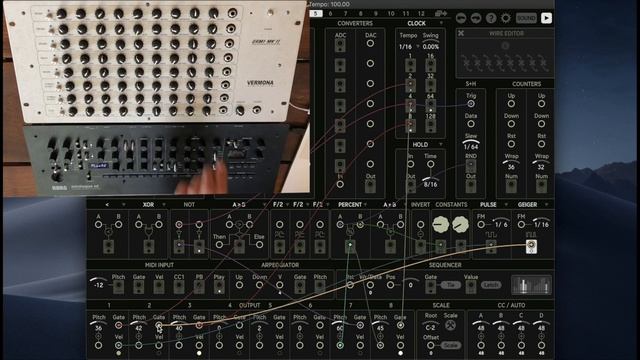Click first counter Up input
This screenshot has width=640, height=360.
coord(511,104)
